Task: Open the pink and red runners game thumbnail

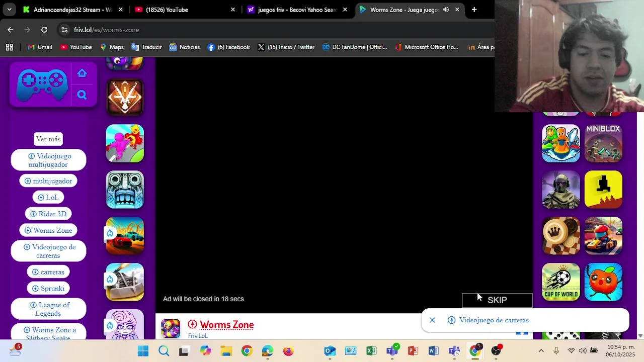Action: point(125,143)
